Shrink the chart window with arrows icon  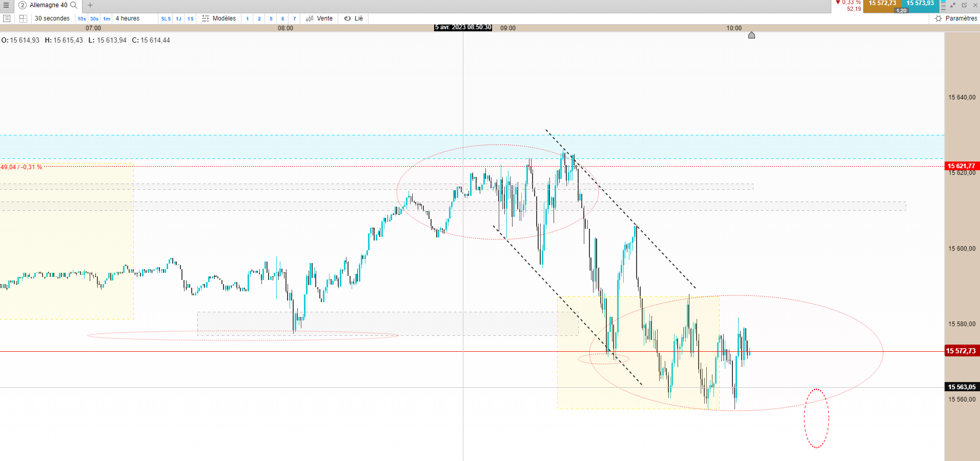(x=953, y=5)
